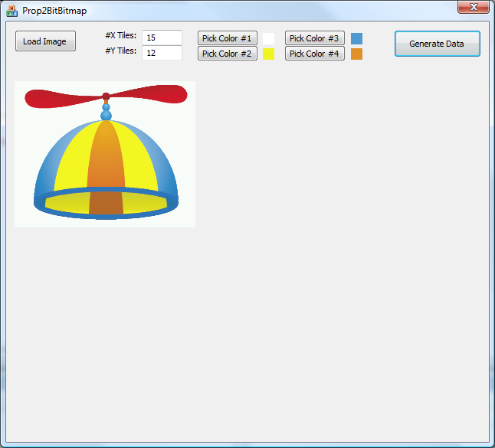Open picker via Pick Color #1 button
Image resolution: width=495 pixels, height=448 pixels.
(227, 38)
